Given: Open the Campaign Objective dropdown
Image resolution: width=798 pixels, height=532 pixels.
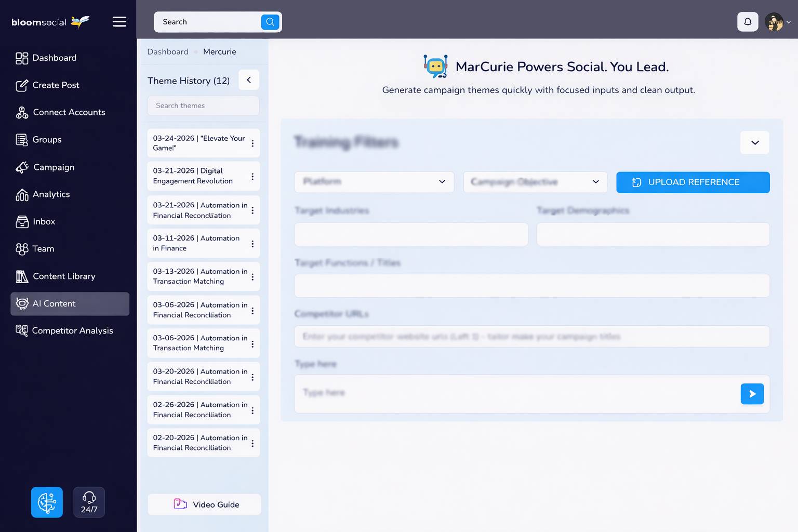Looking at the screenshot, I should 535,182.
